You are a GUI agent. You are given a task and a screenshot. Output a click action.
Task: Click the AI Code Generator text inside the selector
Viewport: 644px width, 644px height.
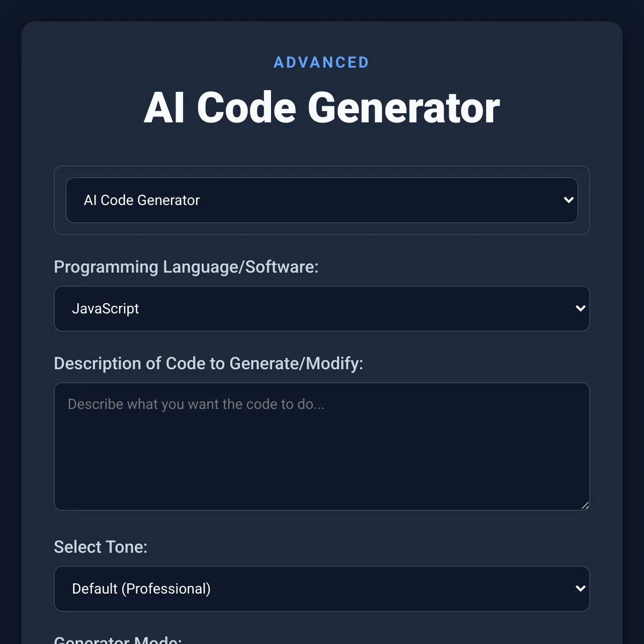142,200
